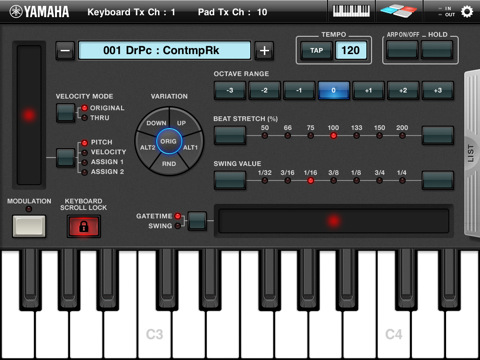Tap the vertical pitch ribbon controller
480x360 pixels.
click(29, 115)
